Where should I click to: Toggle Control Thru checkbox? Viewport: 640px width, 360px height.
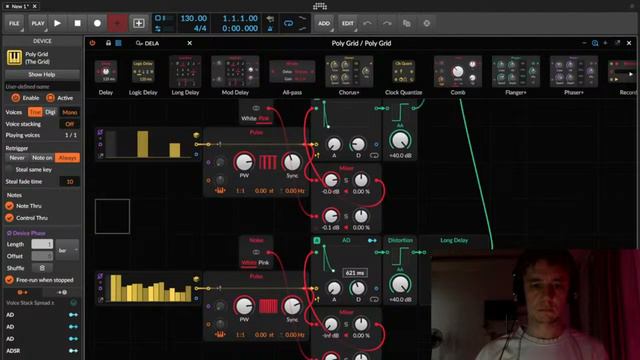pyautogui.click(x=9, y=218)
